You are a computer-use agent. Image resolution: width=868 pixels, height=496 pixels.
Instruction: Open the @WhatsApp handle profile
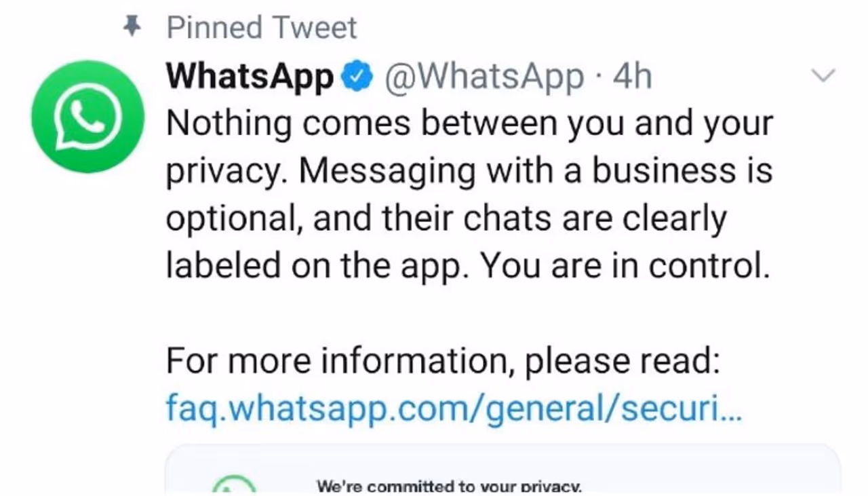coord(484,77)
